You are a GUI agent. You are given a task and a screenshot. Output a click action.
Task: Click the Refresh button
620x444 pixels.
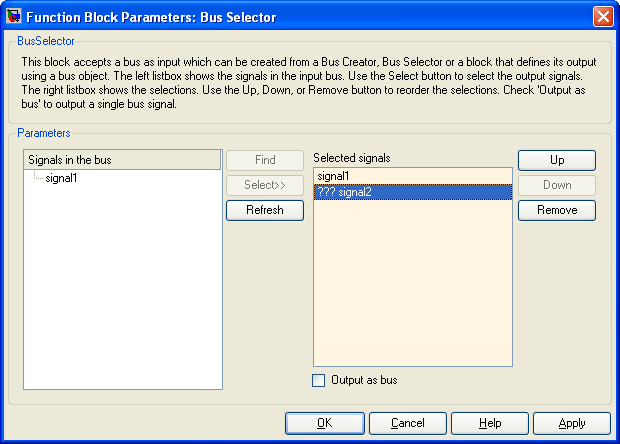point(265,210)
